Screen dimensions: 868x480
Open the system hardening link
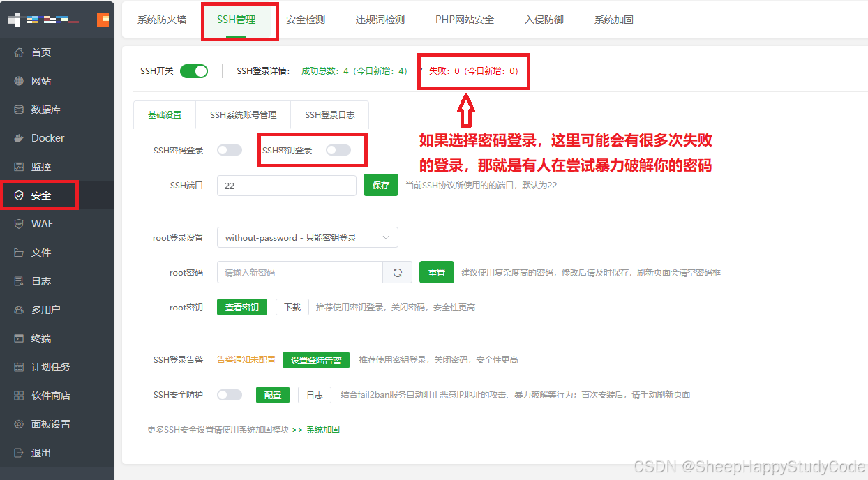point(323,430)
